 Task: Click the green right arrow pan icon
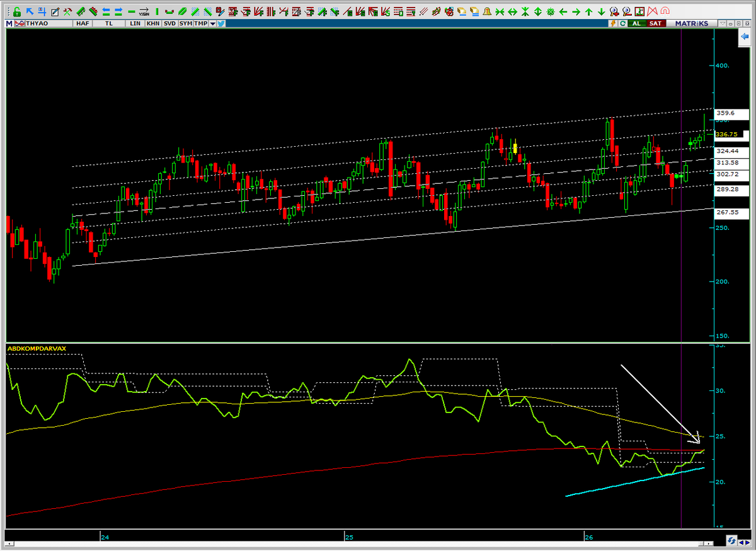pyautogui.click(x=576, y=12)
